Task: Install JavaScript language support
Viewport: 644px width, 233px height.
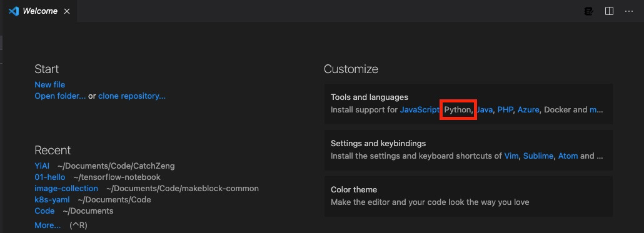Action: tap(420, 110)
